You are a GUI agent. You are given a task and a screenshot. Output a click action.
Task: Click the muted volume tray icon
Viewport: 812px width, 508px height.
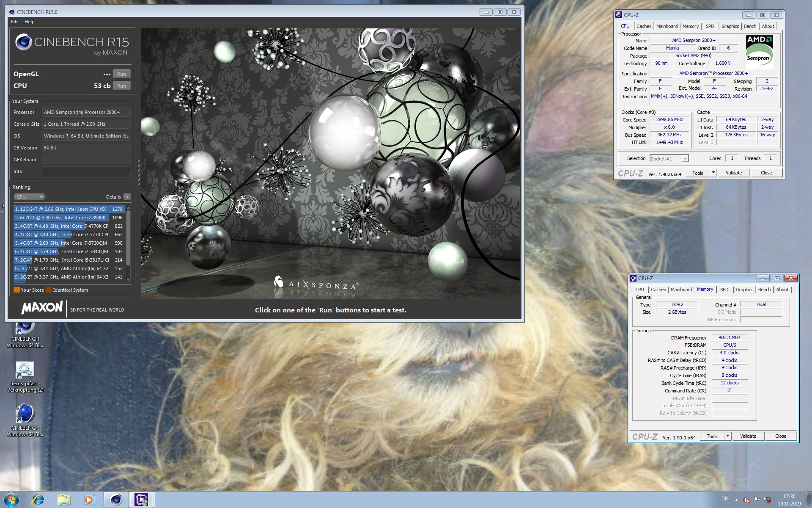(x=747, y=500)
